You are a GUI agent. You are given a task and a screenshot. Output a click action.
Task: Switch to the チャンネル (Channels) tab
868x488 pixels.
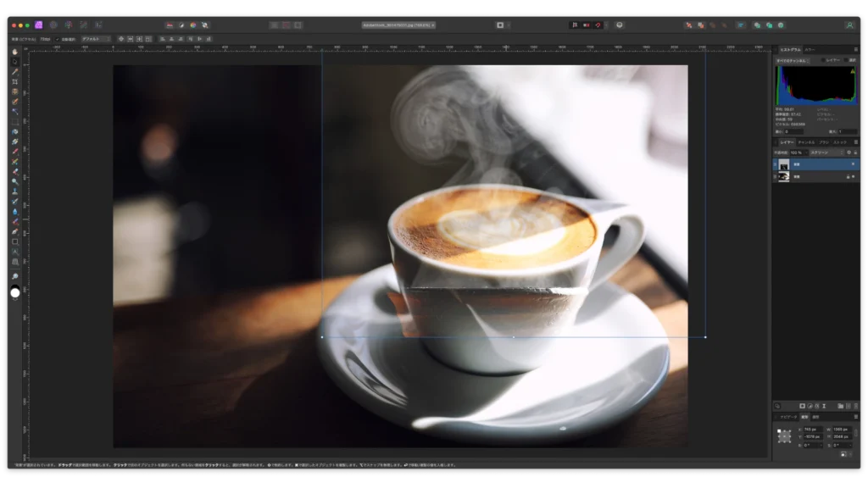pyautogui.click(x=805, y=142)
